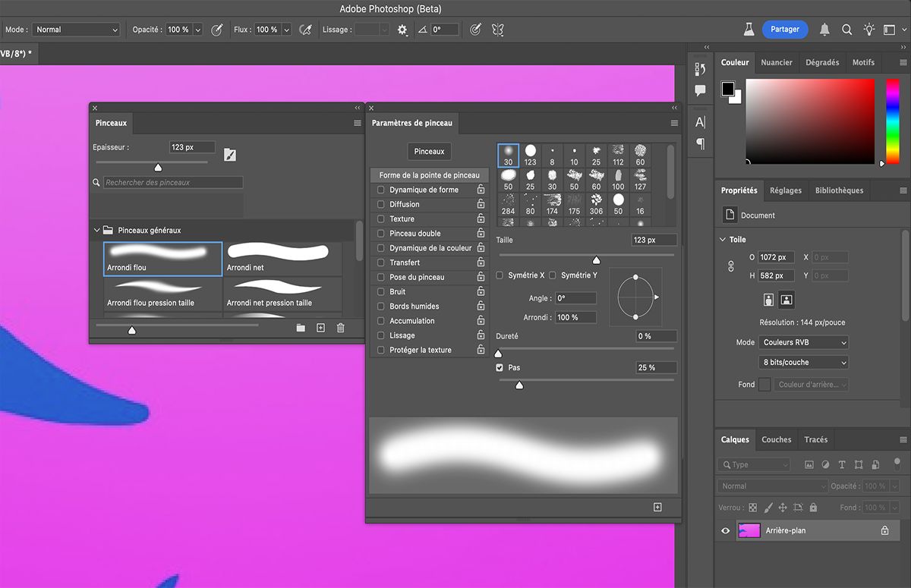Open the smoothing options gear icon

pyautogui.click(x=402, y=30)
